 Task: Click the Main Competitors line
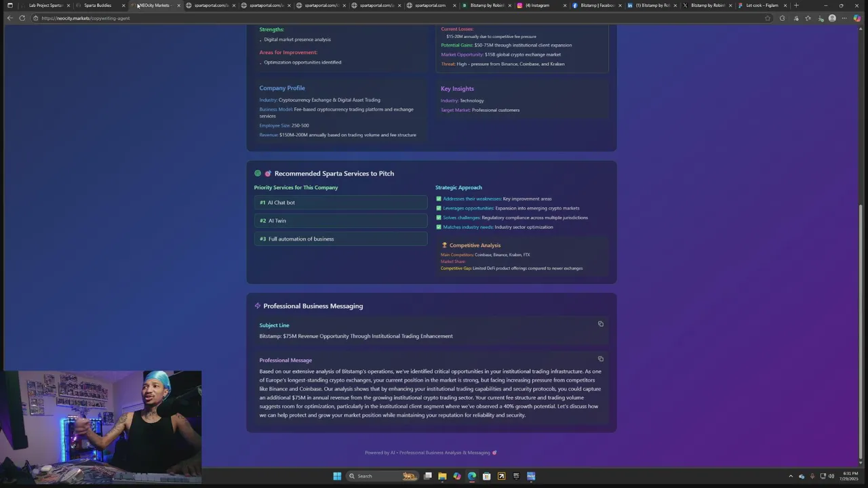(486, 255)
